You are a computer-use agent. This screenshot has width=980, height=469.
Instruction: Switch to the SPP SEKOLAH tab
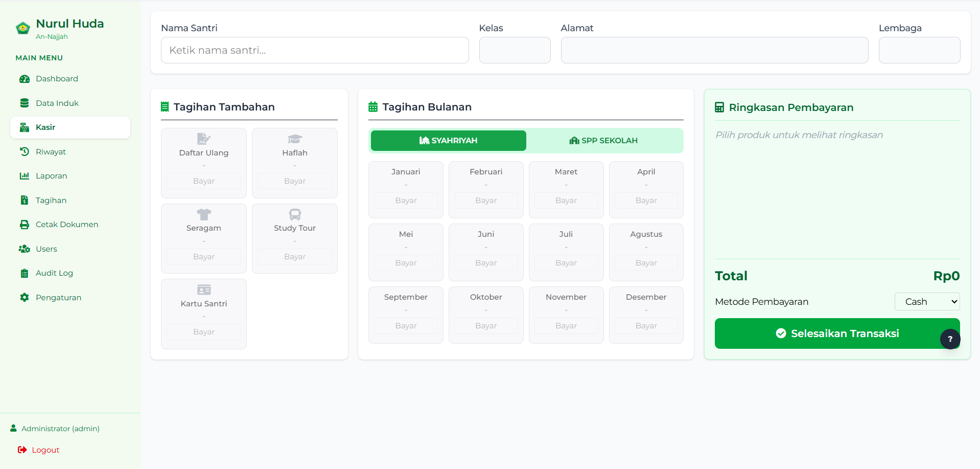tap(603, 141)
